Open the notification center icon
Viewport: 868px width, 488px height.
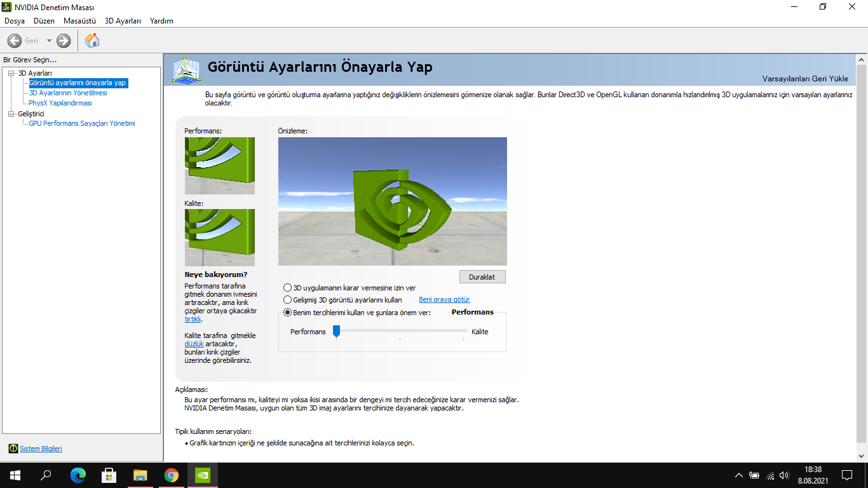(847, 475)
